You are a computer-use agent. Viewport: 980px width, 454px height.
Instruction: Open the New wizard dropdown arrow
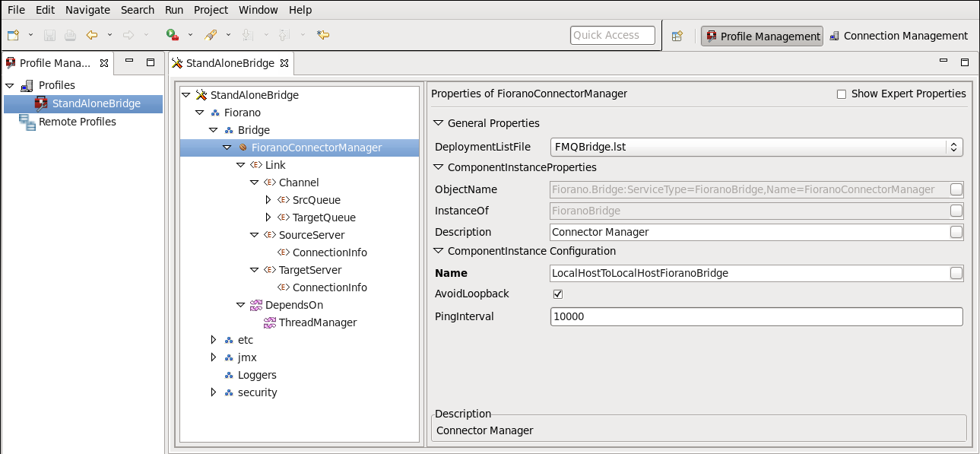31,35
